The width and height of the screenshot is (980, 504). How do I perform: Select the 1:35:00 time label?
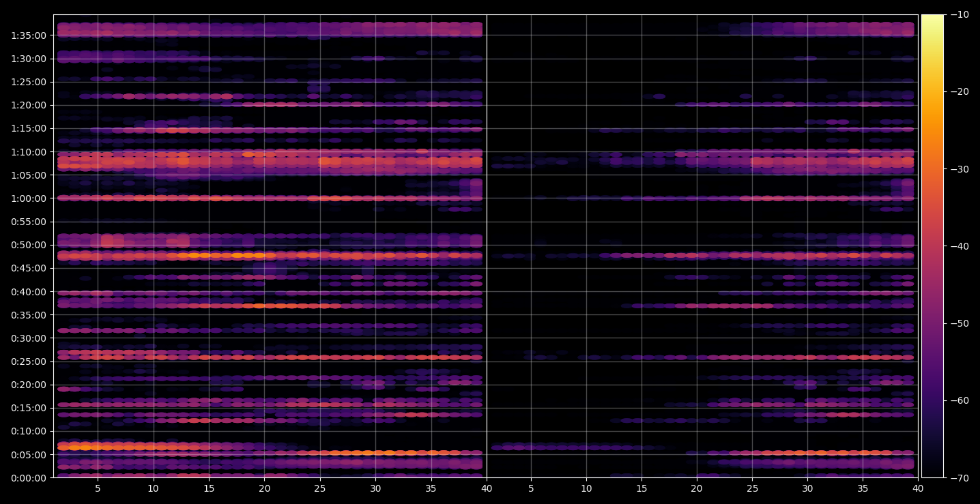[x=29, y=35]
